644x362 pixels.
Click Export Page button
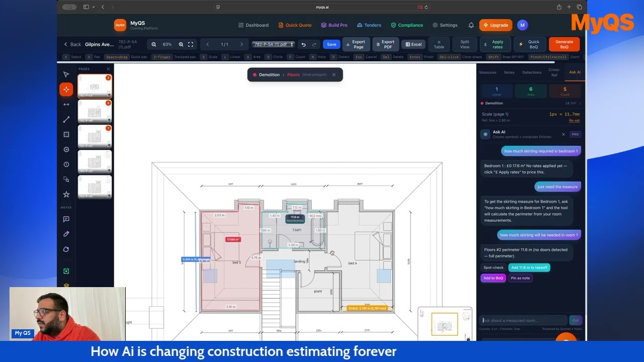pyautogui.click(x=356, y=44)
